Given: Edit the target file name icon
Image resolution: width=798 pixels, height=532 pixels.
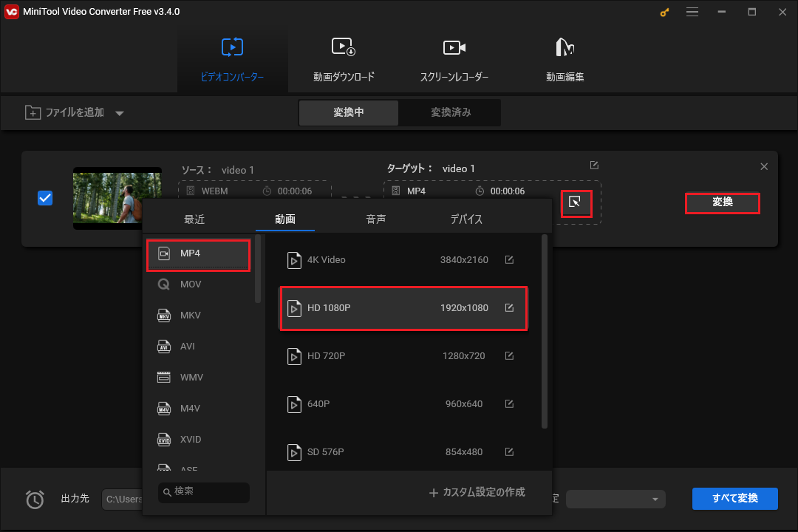Looking at the screenshot, I should click(x=594, y=165).
